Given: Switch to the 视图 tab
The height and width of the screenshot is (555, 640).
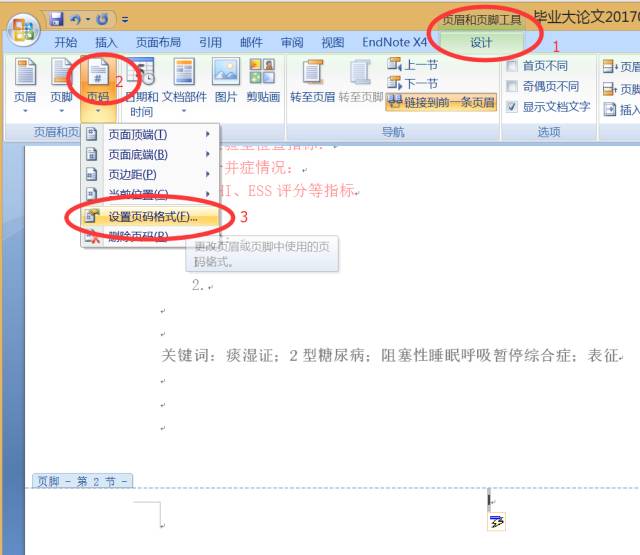Looking at the screenshot, I should tap(333, 42).
